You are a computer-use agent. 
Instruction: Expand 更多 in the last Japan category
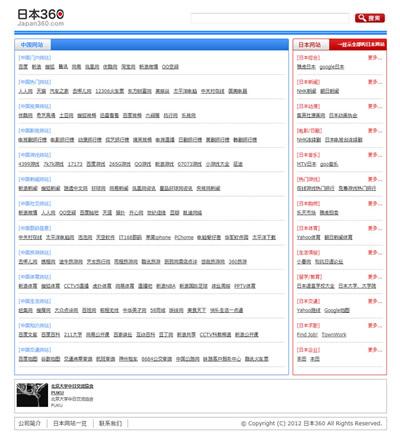[x=375, y=350]
